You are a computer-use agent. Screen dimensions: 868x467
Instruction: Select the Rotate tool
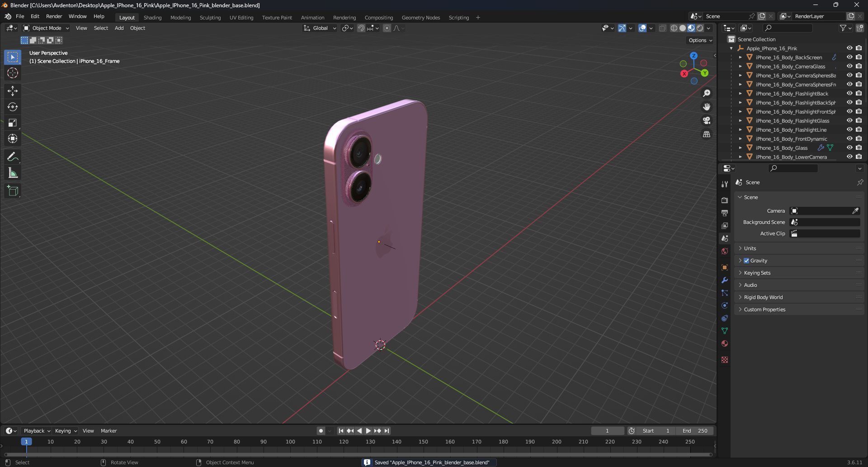pos(13,107)
